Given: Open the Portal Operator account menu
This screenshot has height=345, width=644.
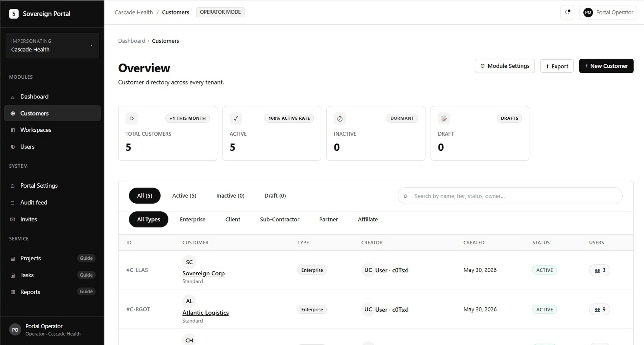Looking at the screenshot, I should (608, 12).
